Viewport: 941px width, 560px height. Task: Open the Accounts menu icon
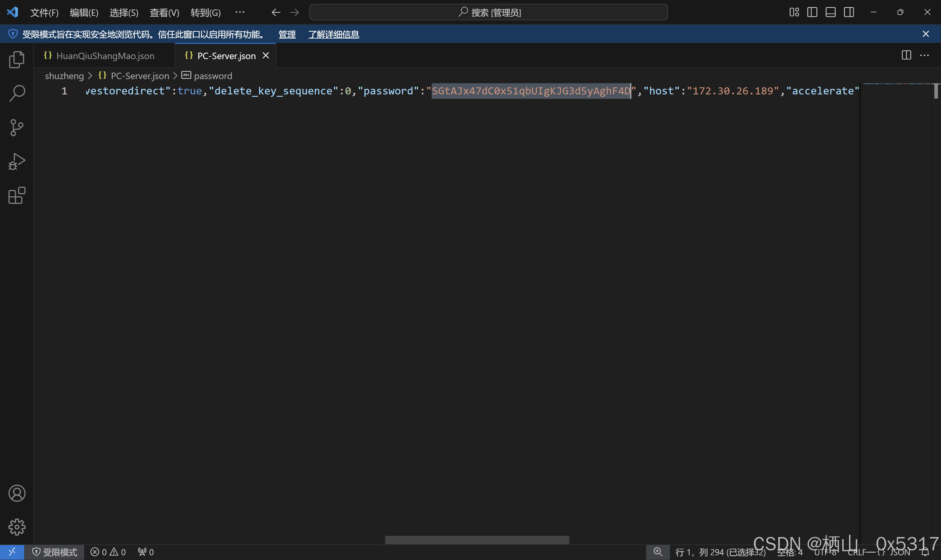pos(16,493)
